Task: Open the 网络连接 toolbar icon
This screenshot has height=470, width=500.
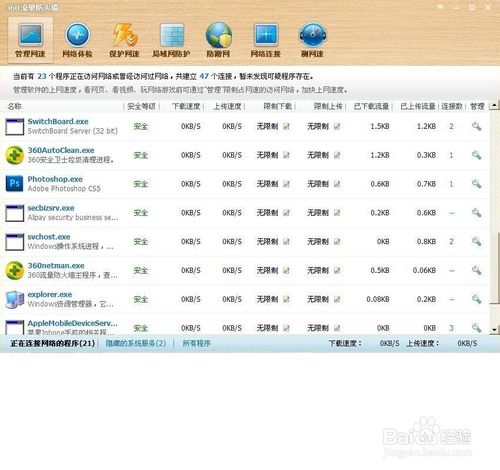Action: tap(266, 40)
